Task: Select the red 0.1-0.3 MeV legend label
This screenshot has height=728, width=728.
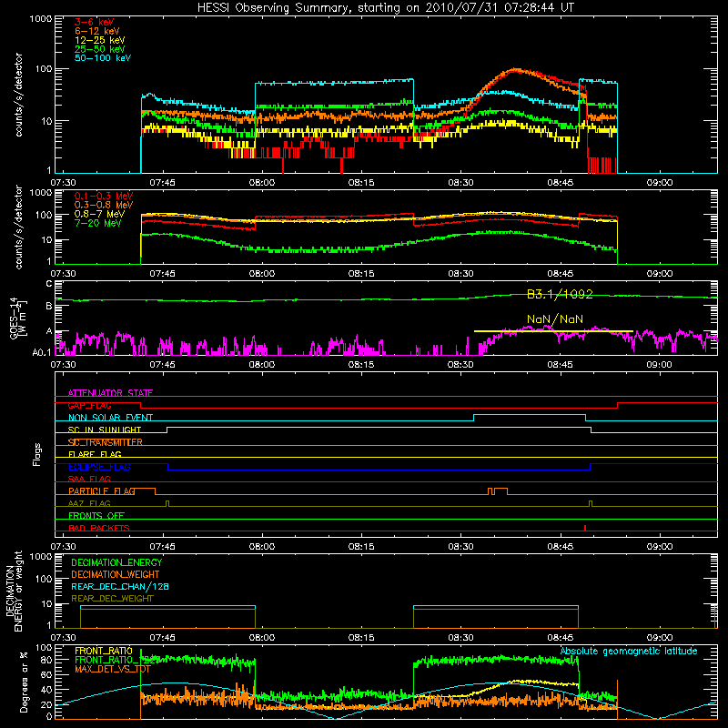Action: pos(104,196)
